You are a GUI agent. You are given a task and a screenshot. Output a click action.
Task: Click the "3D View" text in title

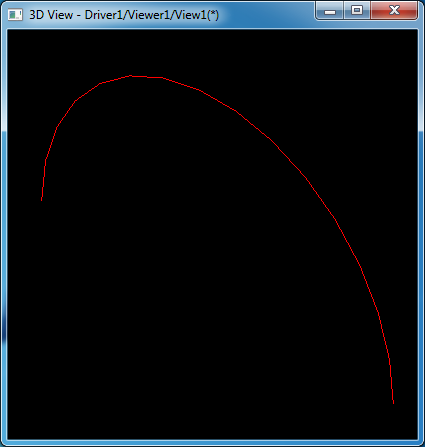[51, 15]
